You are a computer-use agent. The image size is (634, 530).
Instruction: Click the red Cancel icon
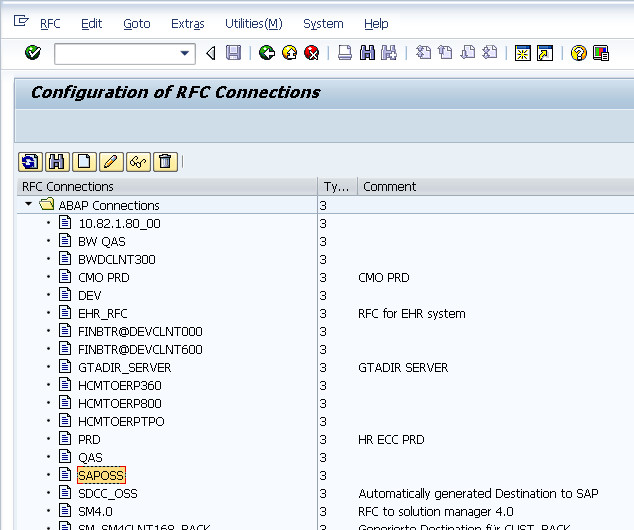[312, 53]
